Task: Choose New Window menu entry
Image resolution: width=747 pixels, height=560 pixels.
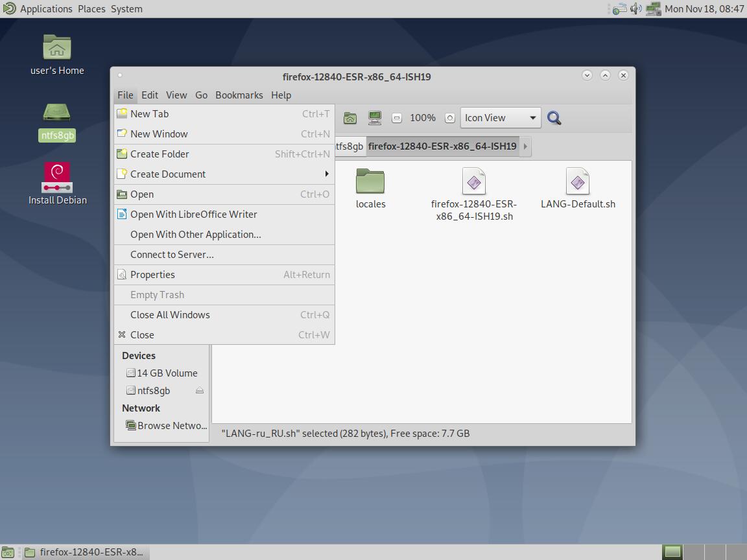Action: pyautogui.click(x=224, y=134)
